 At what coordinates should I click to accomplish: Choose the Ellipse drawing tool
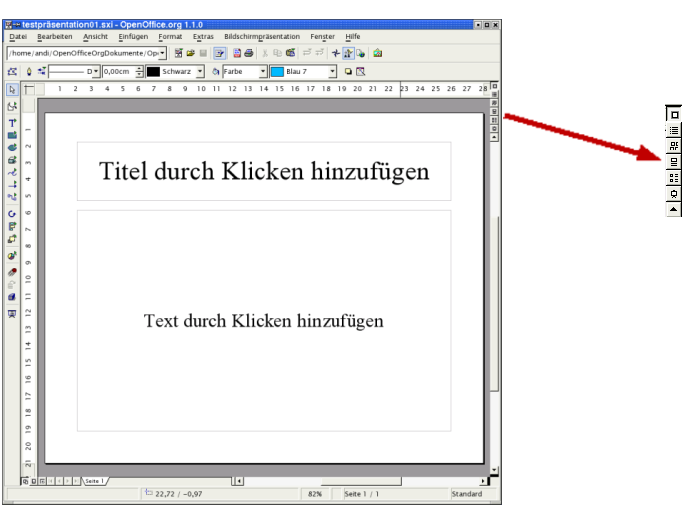12,147
